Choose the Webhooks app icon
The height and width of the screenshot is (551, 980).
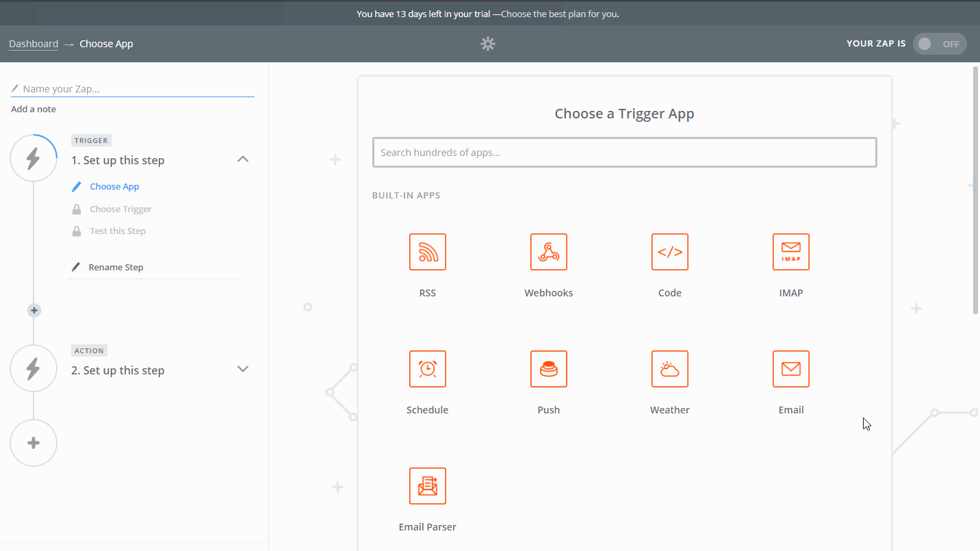click(x=549, y=252)
